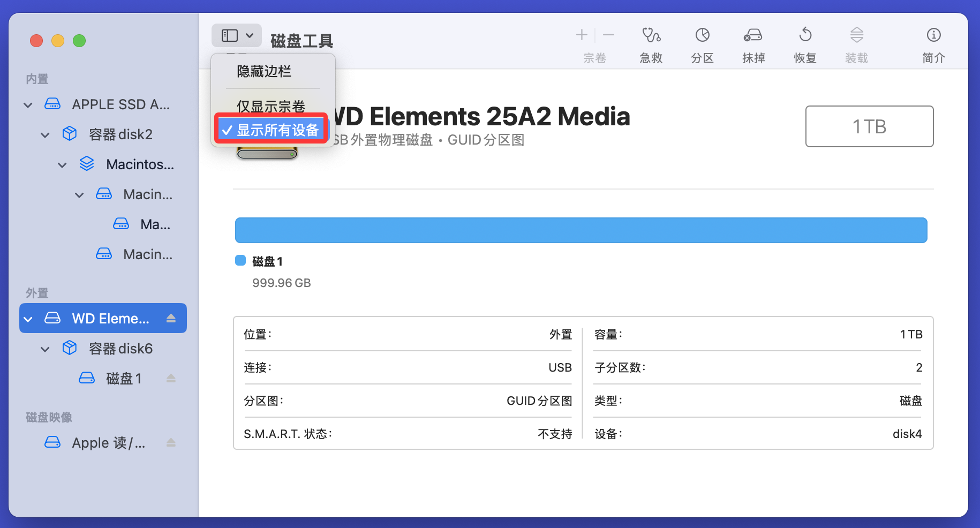Viewport: 980px width, 528px height.
Task: Collapse the 容器 disk6 tree item
Action: coord(45,348)
